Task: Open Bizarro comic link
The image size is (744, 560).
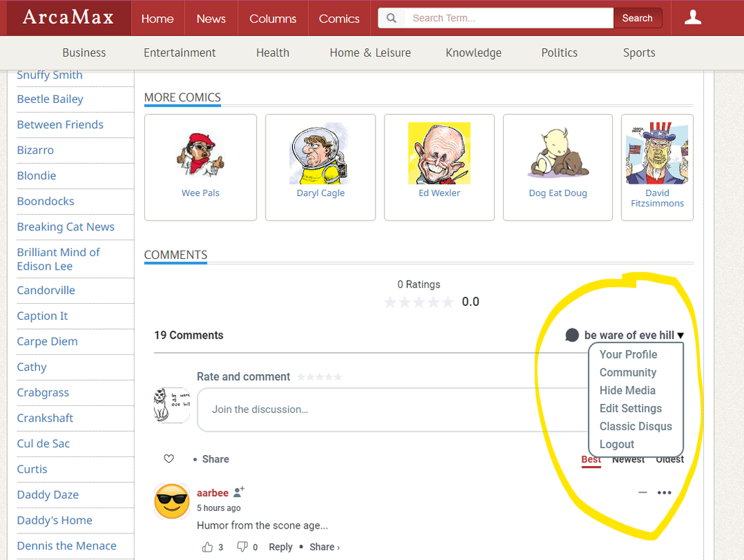Action: tap(36, 150)
